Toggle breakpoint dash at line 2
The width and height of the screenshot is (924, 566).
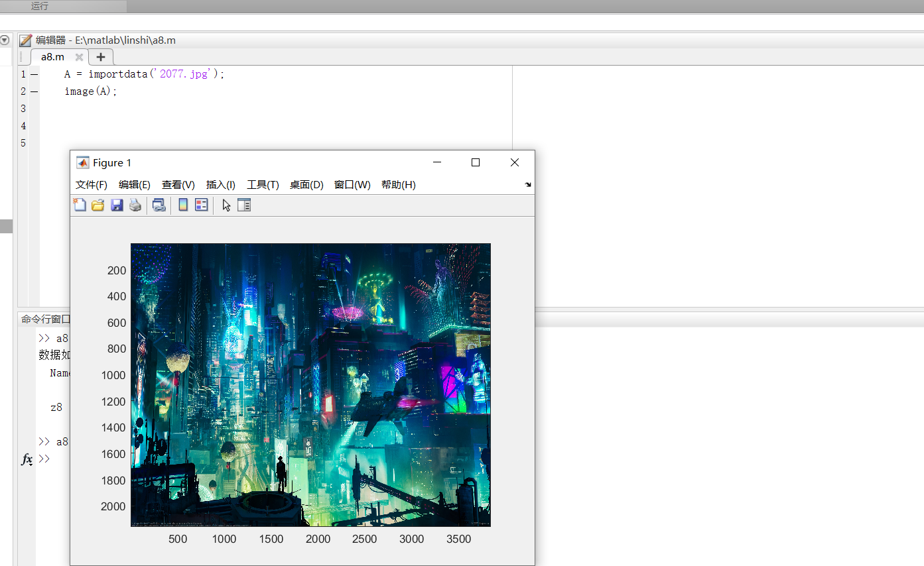(x=34, y=91)
